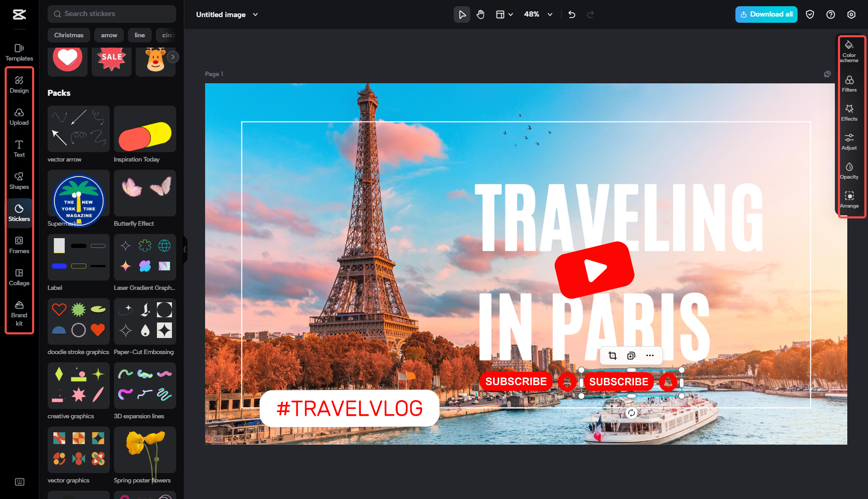
Task: Select the Hand tool for panning
Action: click(480, 14)
